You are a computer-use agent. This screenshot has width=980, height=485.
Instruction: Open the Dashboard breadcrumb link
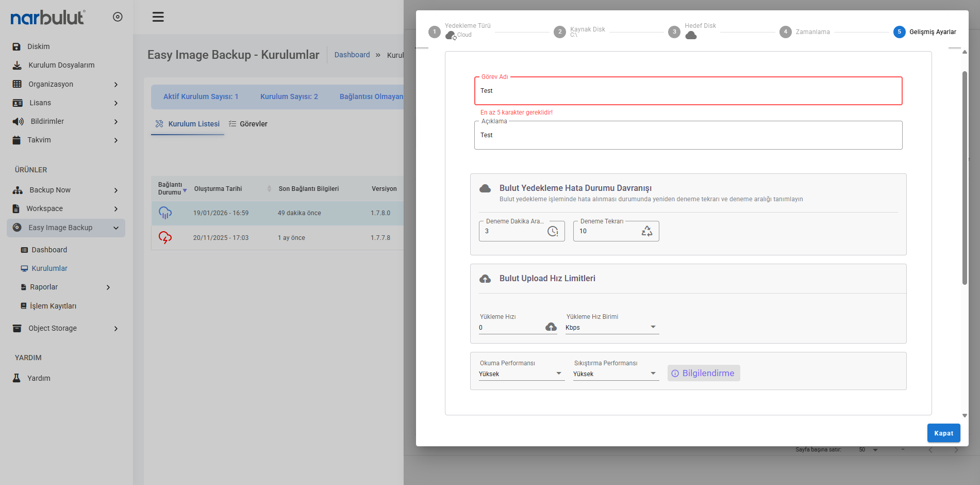(352, 55)
